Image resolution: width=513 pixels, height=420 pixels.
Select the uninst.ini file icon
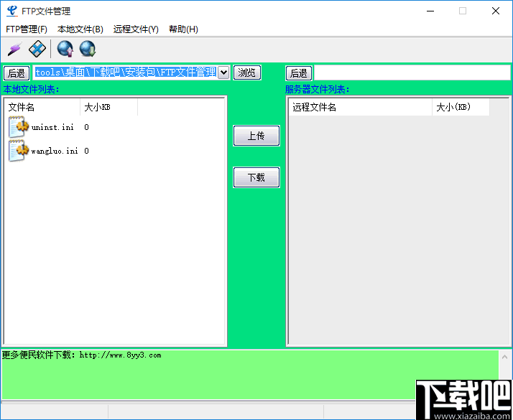click(x=19, y=127)
